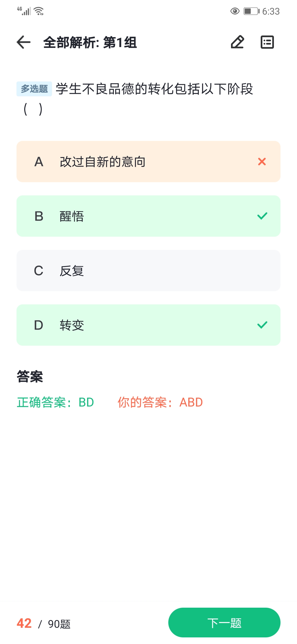The image size is (297, 644).
Task: Tap the green checkmark on option D
Action: 262,325
